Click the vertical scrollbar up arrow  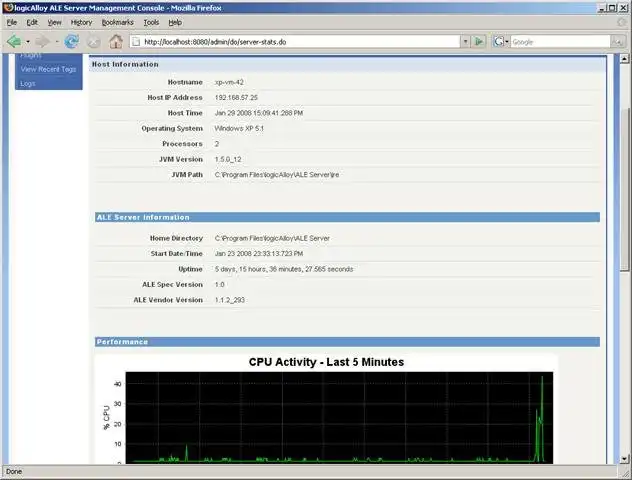tap(624, 59)
